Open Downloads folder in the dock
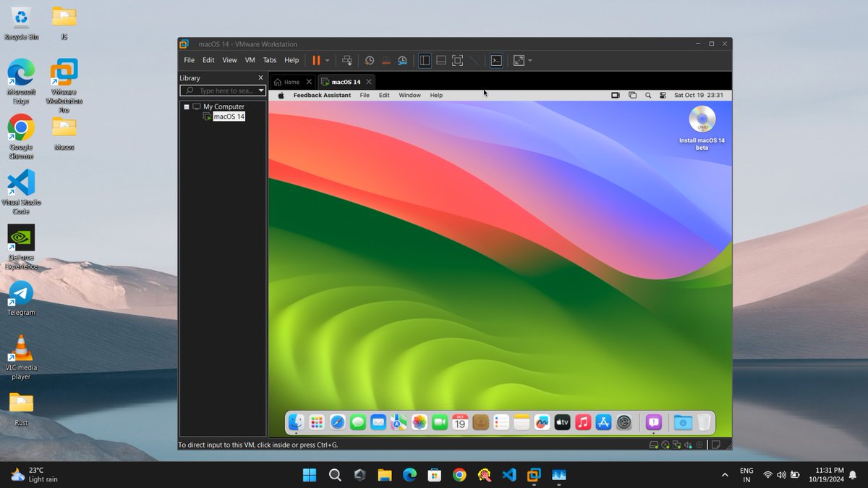This screenshot has height=488, width=868. (683, 423)
